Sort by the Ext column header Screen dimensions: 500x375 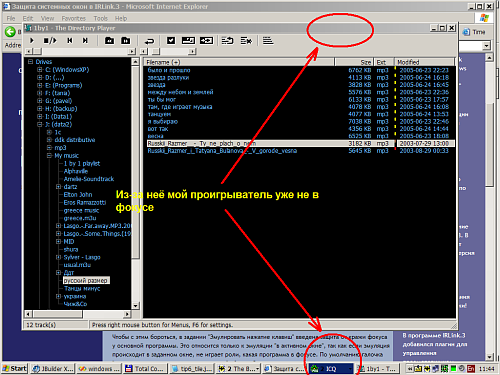[384, 62]
